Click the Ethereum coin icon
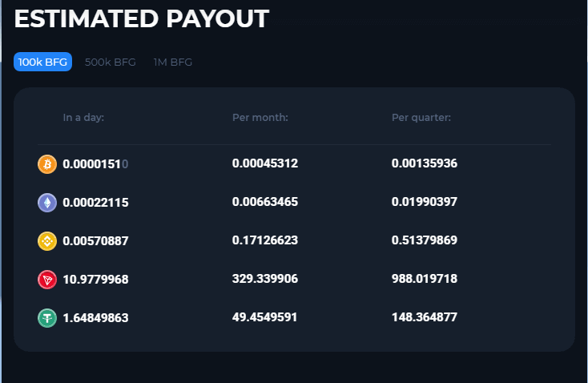 pyautogui.click(x=47, y=203)
